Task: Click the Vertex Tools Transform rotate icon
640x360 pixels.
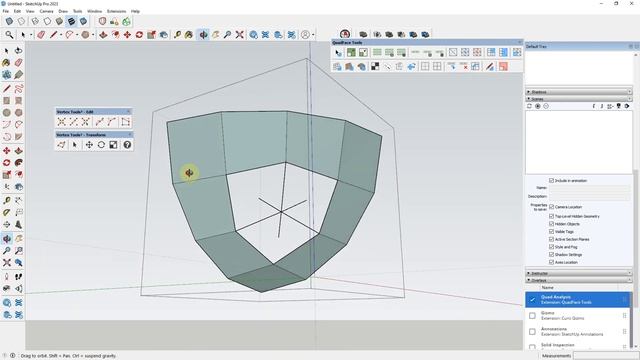Action: [101, 145]
